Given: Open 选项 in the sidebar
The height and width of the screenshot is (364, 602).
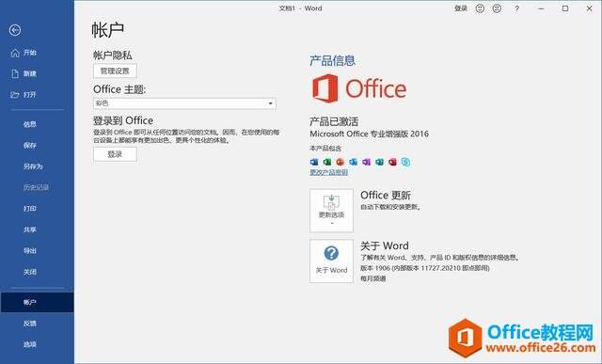Looking at the screenshot, I should [29, 344].
